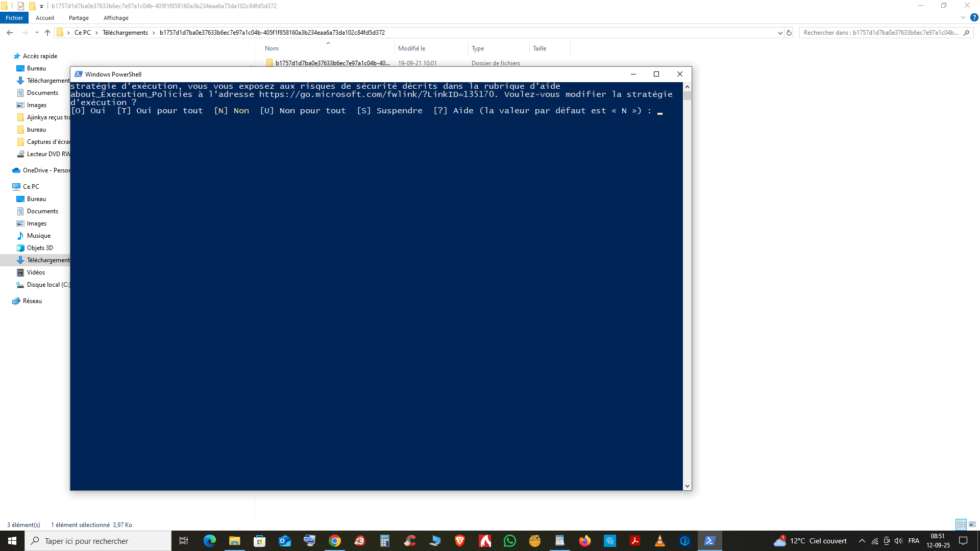Open Microsoft Edge from the taskbar

pos(210,541)
